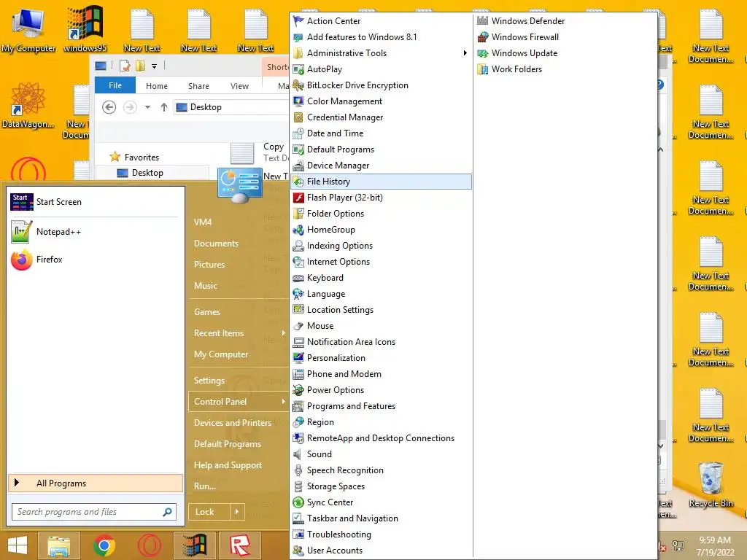
Task: Open Lock options arrow button
Action: click(x=237, y=512)
